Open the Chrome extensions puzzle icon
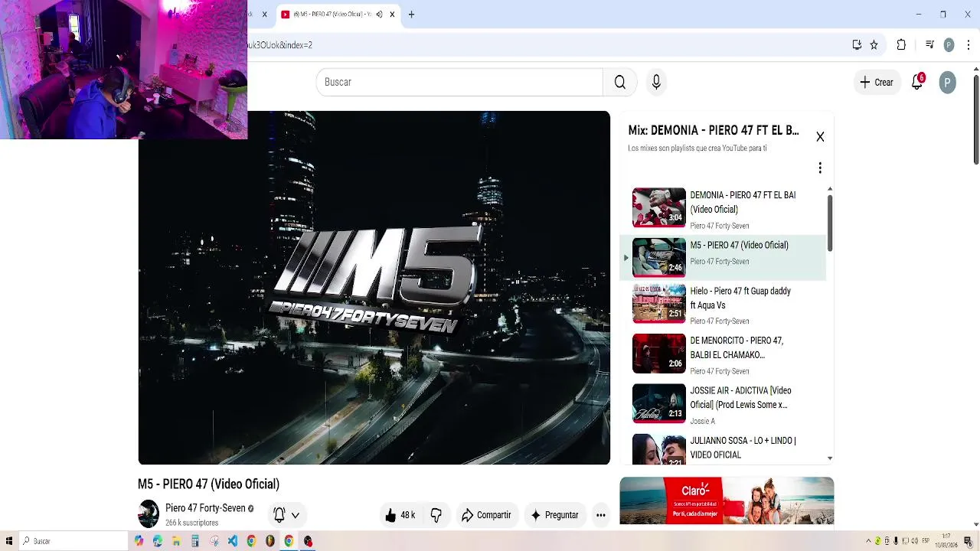This screenshot has width=980, height=551. click(x=901, y=45)
